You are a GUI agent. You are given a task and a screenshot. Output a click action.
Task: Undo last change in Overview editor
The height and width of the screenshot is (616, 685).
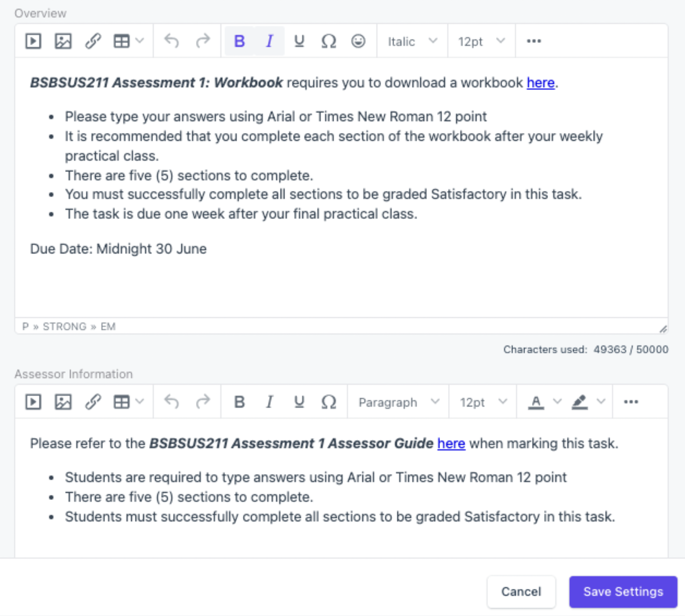coord(172,41)
